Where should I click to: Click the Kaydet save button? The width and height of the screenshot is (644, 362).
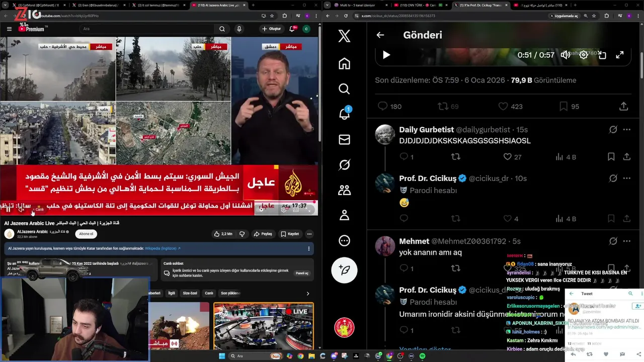pyautogui.click(x=290, y=234)
